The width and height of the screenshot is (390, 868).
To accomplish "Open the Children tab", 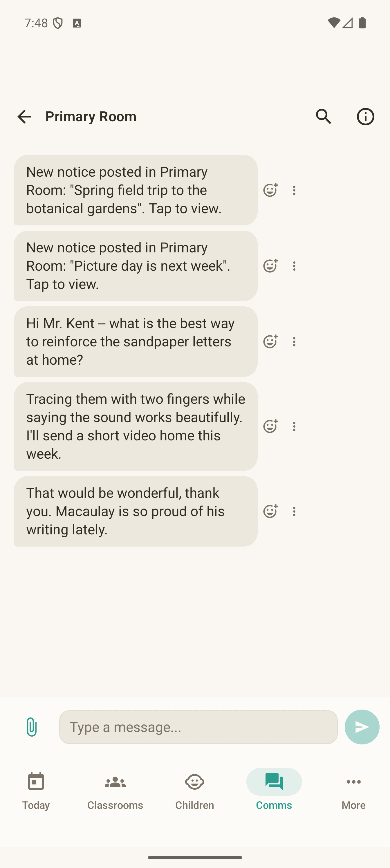I will [x=194, y=791].
